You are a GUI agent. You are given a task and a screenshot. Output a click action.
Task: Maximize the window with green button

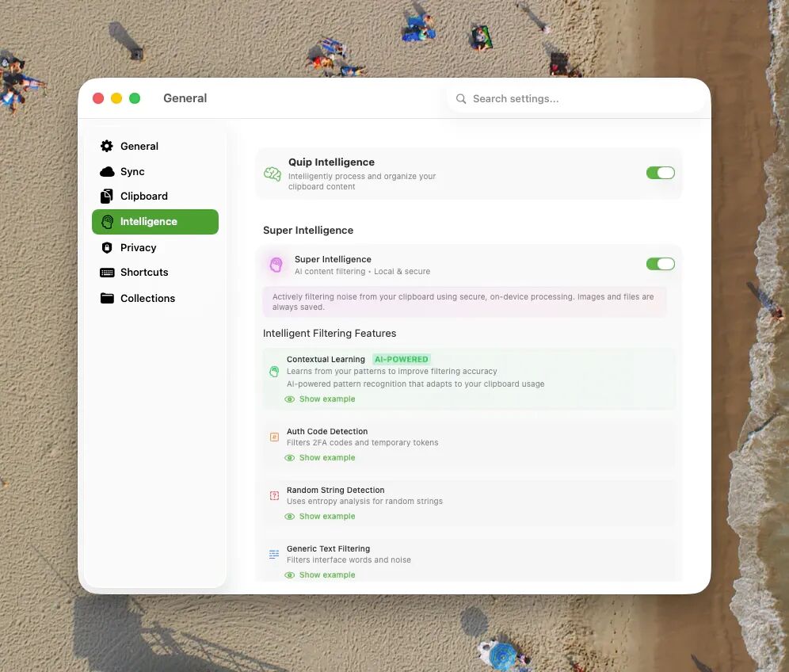pyautogui.click(x=135, y=98)
